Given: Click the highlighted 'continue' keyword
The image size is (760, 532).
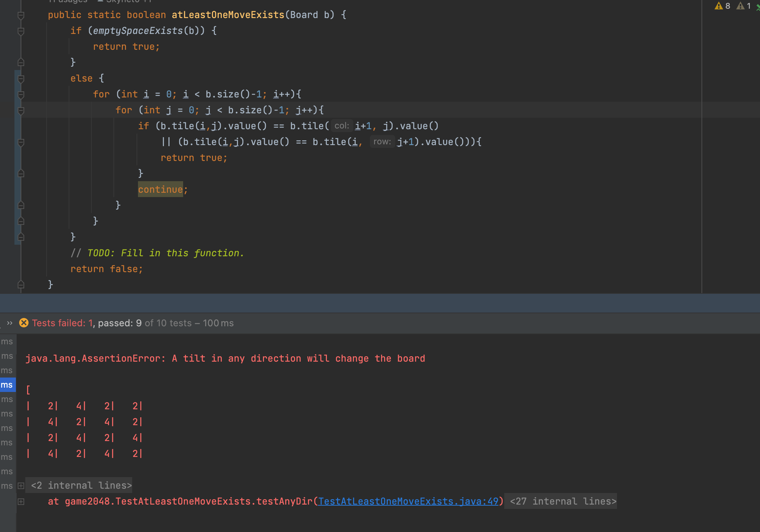Looking at the screenshot, I should (160, 189).
